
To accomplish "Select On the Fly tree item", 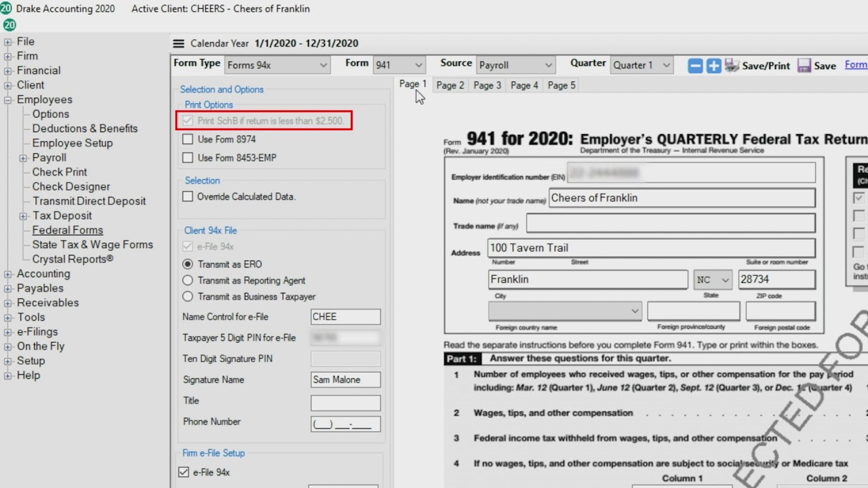I will tap(41, 346).
